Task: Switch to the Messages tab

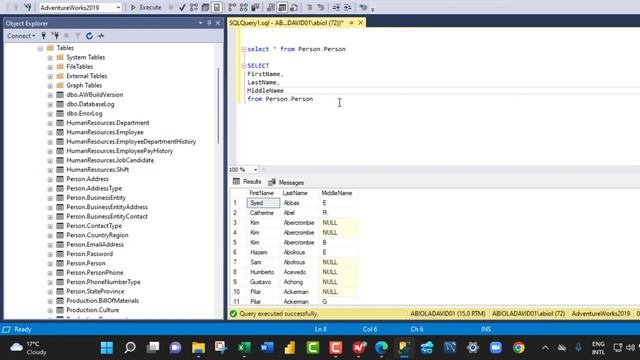Action: [286, 182]
